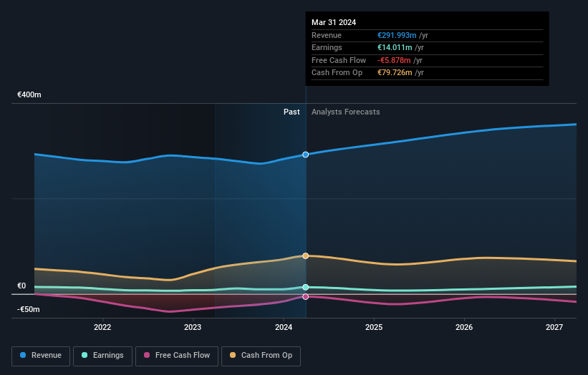The height and width of the screenshot is (375, 588).
Task: Click the -€5.878m free cash flow value
Action: pos(394,60)
